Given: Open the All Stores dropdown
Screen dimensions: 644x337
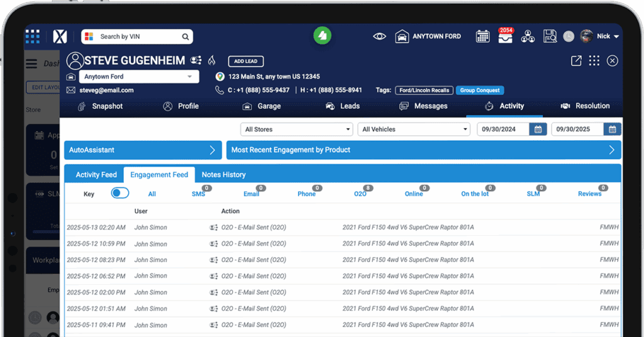Looking at the screenshot, I should (297, 130).
